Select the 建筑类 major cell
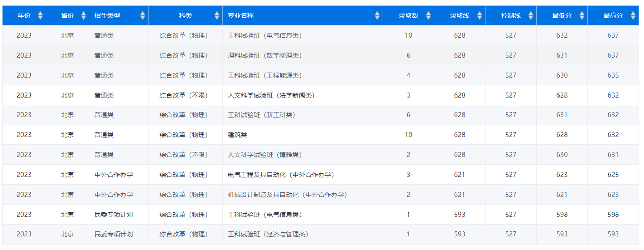Screen dimensions: 644x250 237,135
